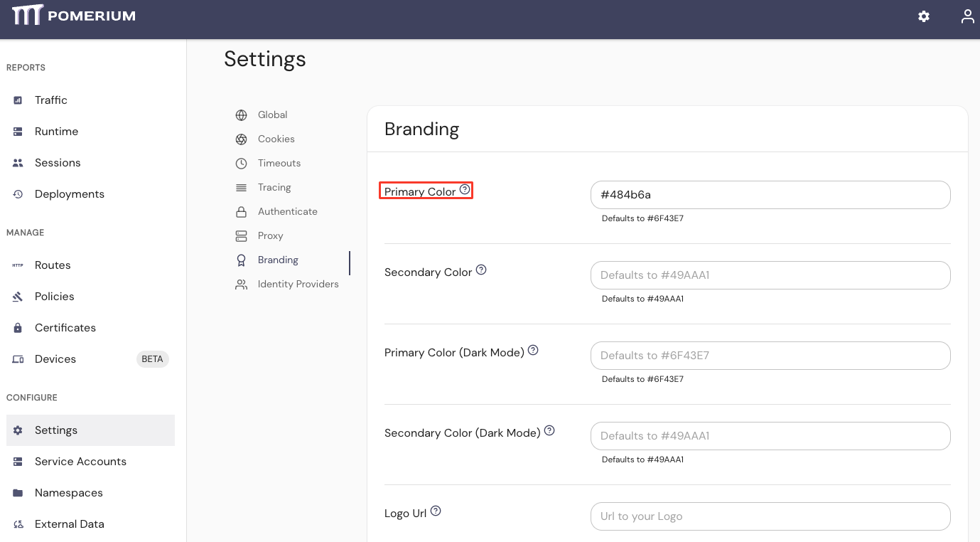
Task: Click the Certificates padlock icon
Action: (x=17, y=327)
